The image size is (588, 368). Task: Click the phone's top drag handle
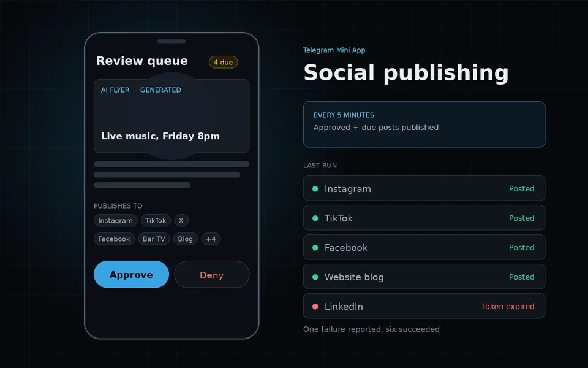tap(171, 41)
